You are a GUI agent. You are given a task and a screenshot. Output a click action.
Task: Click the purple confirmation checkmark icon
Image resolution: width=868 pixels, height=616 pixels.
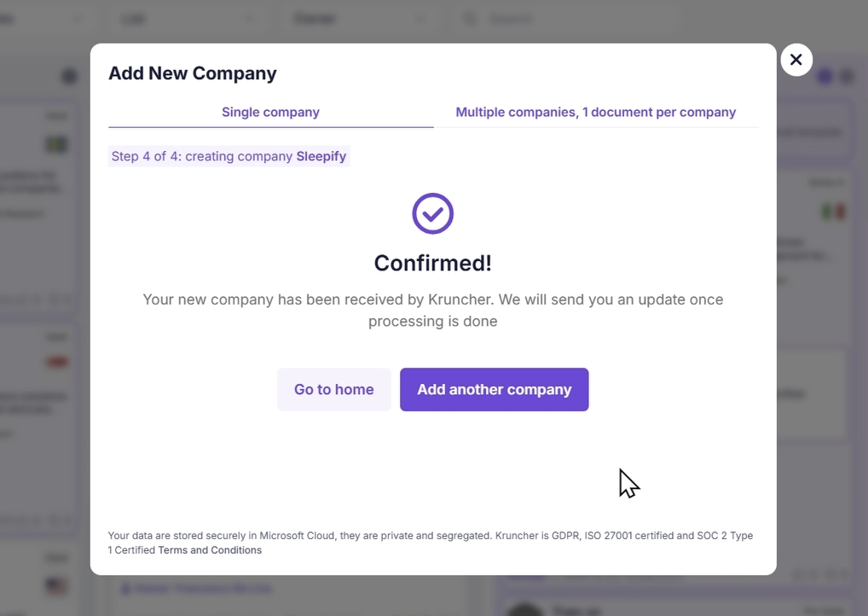click(x=433, y=213)
